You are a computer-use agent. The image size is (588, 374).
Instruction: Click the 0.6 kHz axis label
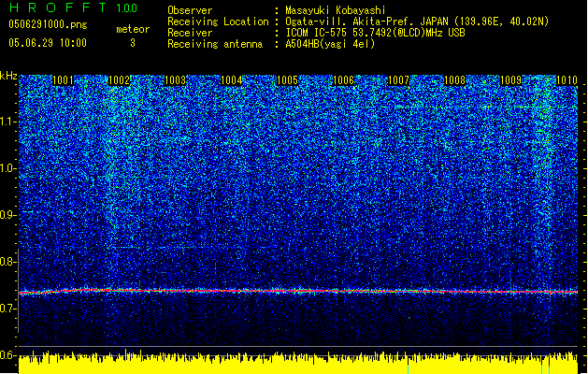tap(8, 355)
